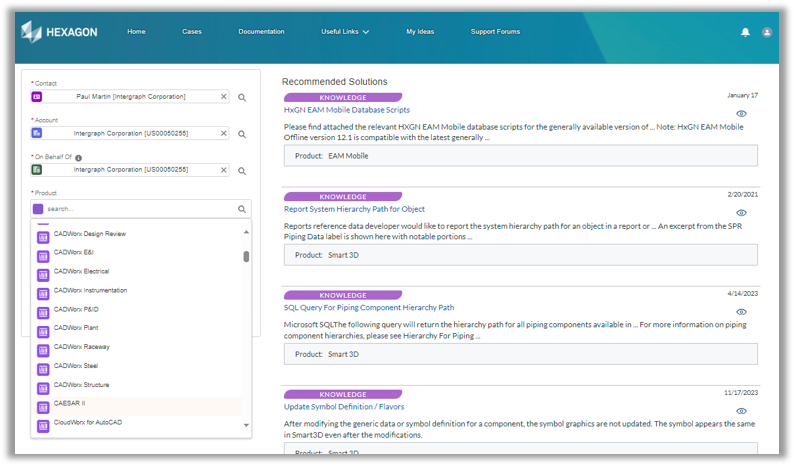This screenshot has width=794, height=466.
Task: Preview Report System Hierarchy Path article eye icon
Action: tap(741, 213)
